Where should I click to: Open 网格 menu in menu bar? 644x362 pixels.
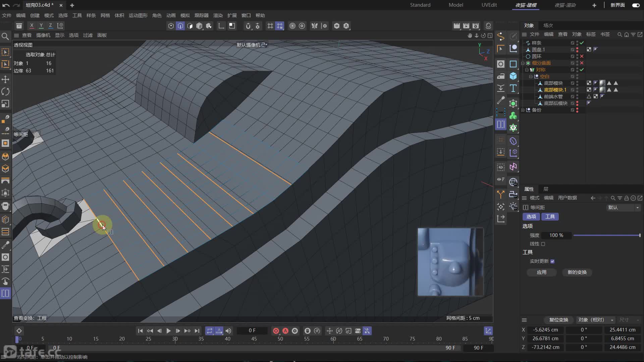(105, 15)
